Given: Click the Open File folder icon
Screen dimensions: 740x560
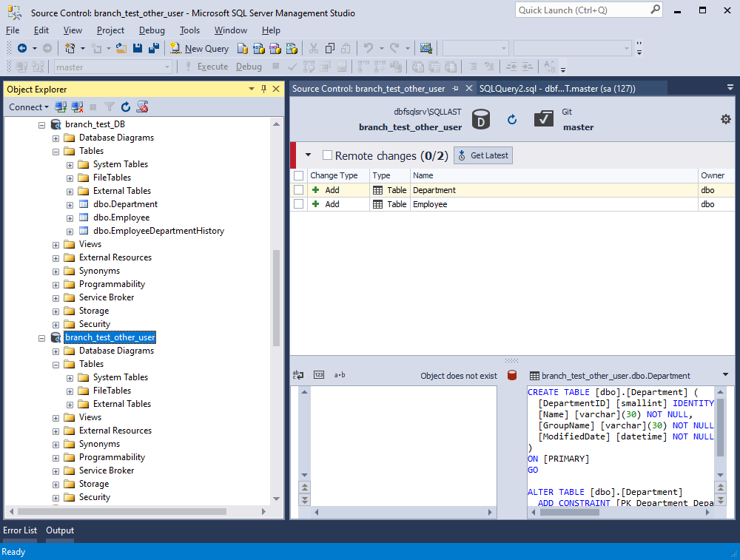Looking at the screenshot, I should point(121,48).
